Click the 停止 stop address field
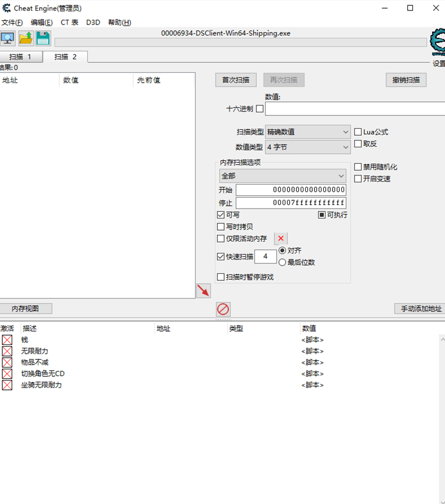Screen dimensions: 445x504 point(291,203)
